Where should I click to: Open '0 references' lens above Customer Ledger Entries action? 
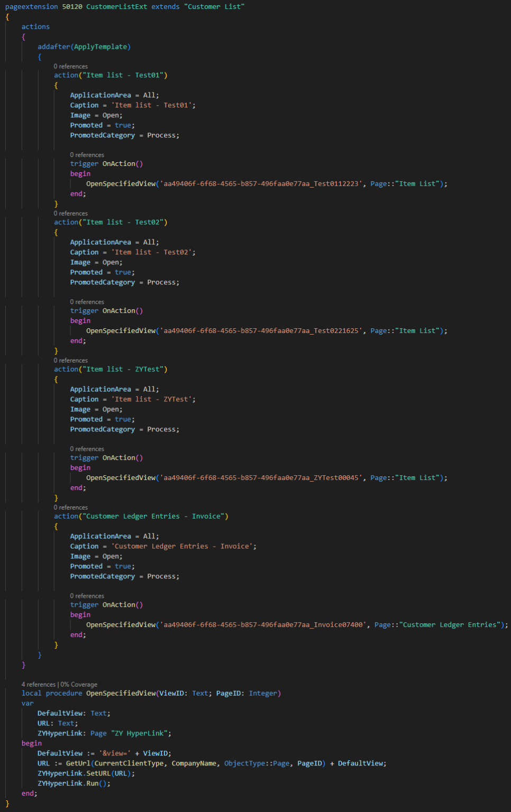pos(70,507)
